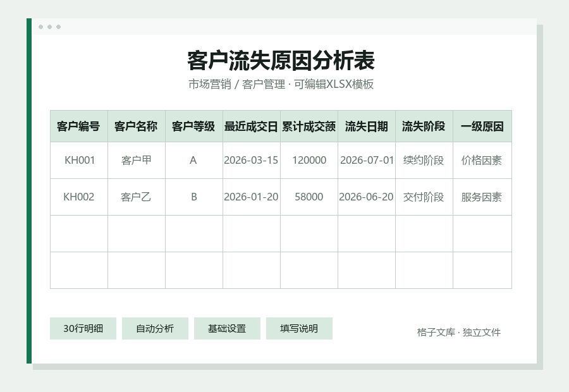Select the 交付阶段 cell
The image size is (569, 392).
[x=424, y=197]
